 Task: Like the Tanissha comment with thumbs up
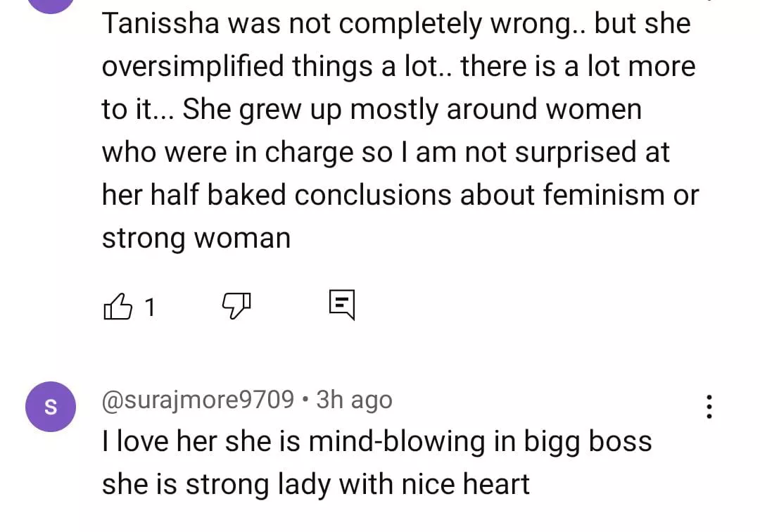pyautogui.click(x=118, y=306)
